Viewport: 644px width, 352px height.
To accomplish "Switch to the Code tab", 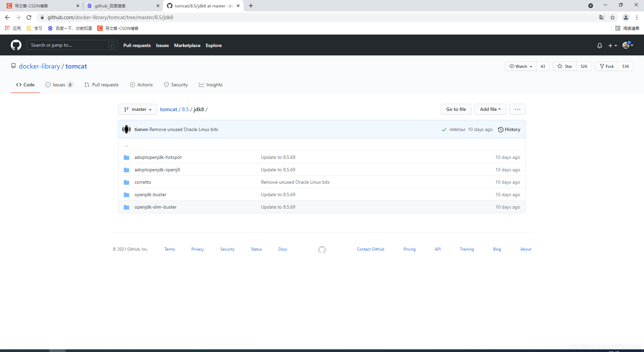I will coord(25,85).
